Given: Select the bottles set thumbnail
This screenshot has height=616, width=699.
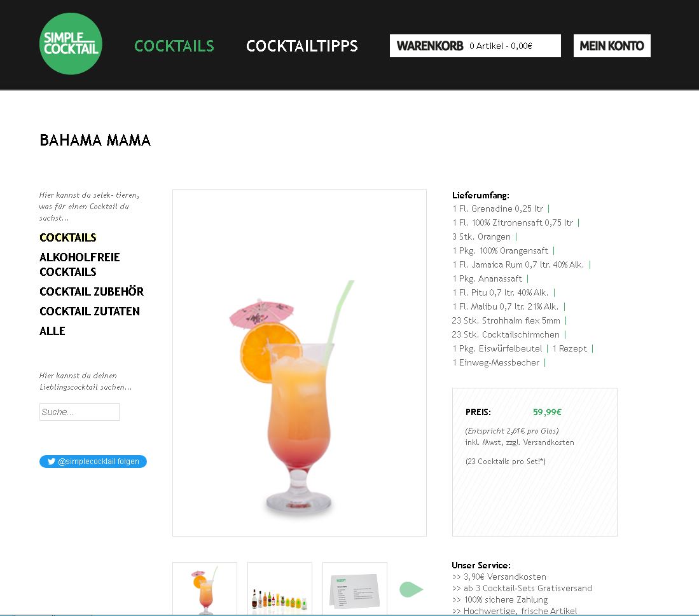Looking at the screenshot, I should pos(279,589).
